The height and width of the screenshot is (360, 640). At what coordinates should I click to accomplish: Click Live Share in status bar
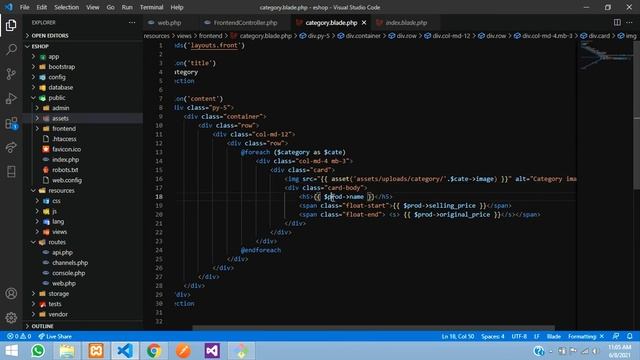tap(55, 336)
